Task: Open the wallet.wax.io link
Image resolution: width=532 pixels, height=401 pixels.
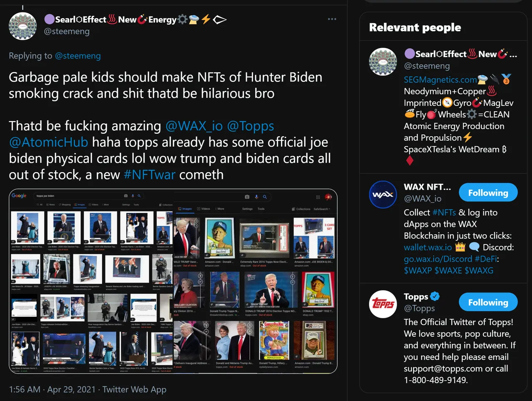Action: 428,247
